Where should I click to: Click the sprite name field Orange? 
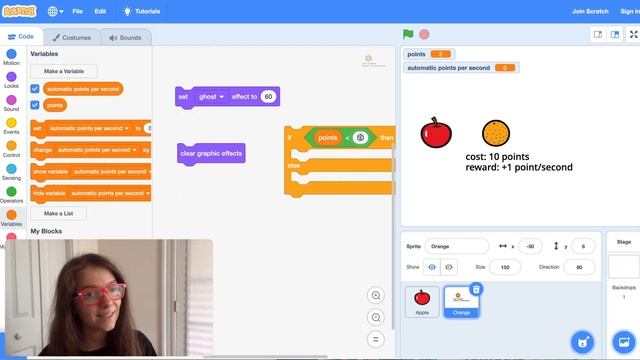pyautogui.click(x=456, y=246)
